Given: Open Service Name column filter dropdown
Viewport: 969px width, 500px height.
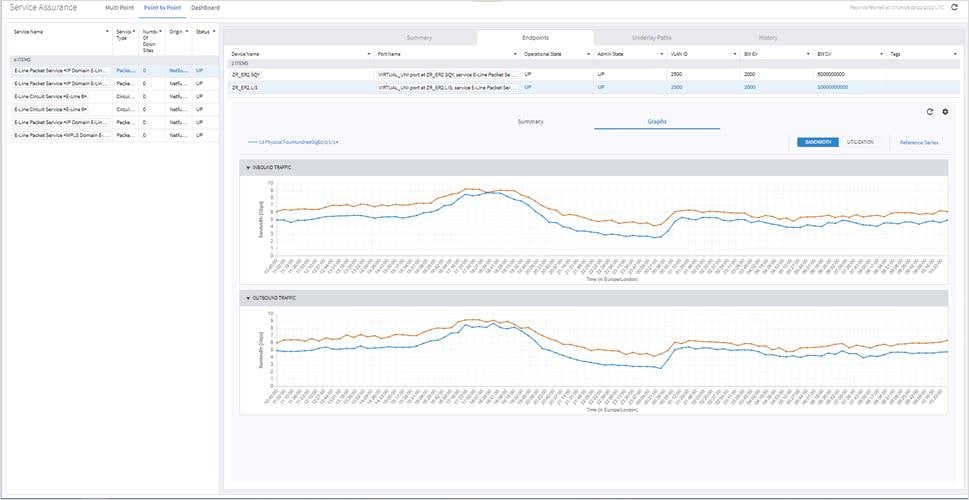Looking at the screenshot, I should [108, 31].
